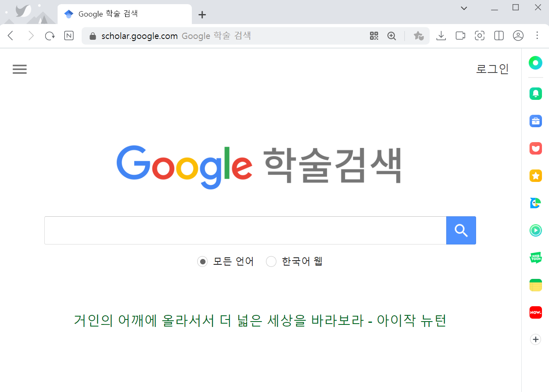
Task: View site security lock info
Action: [x=93, y=36]
